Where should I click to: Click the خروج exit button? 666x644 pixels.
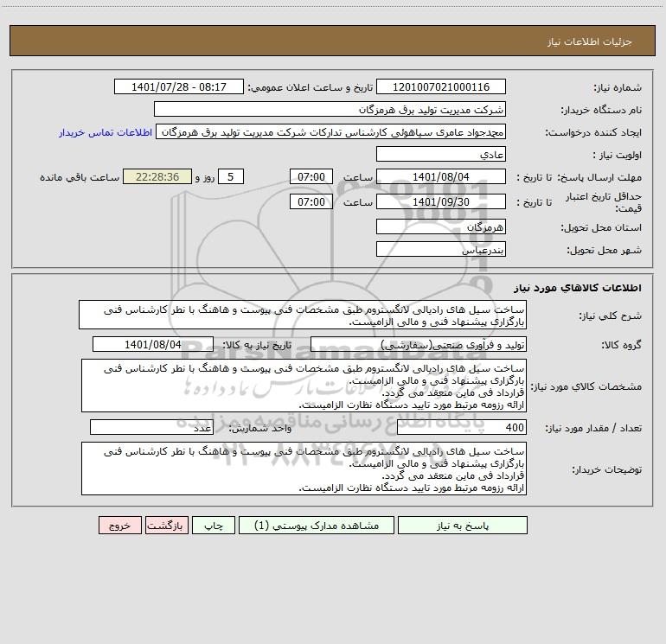[x=119, y=525]
